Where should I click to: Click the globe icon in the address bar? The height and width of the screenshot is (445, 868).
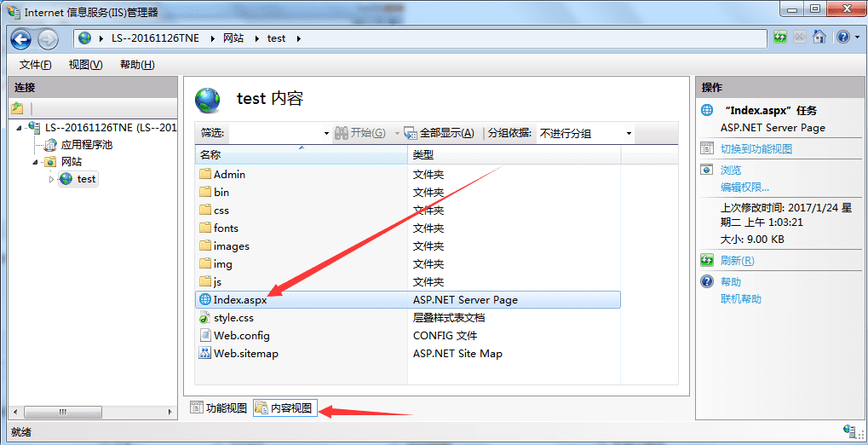[84, 38]
